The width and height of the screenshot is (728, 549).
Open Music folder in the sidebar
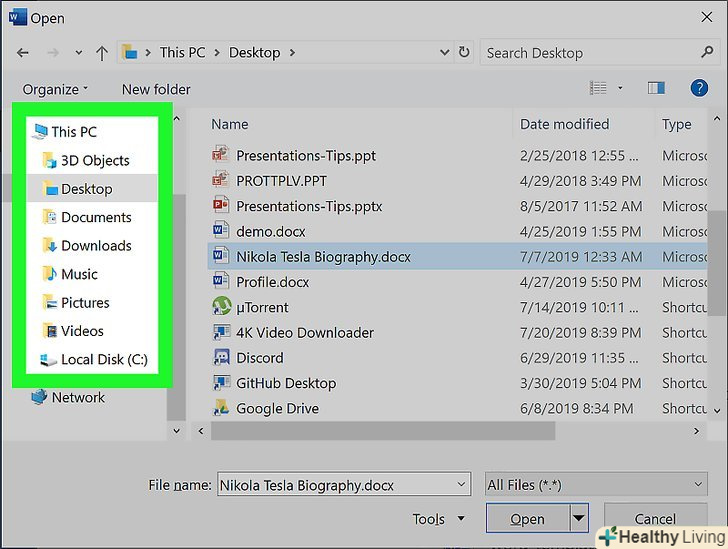pos(70,274)
